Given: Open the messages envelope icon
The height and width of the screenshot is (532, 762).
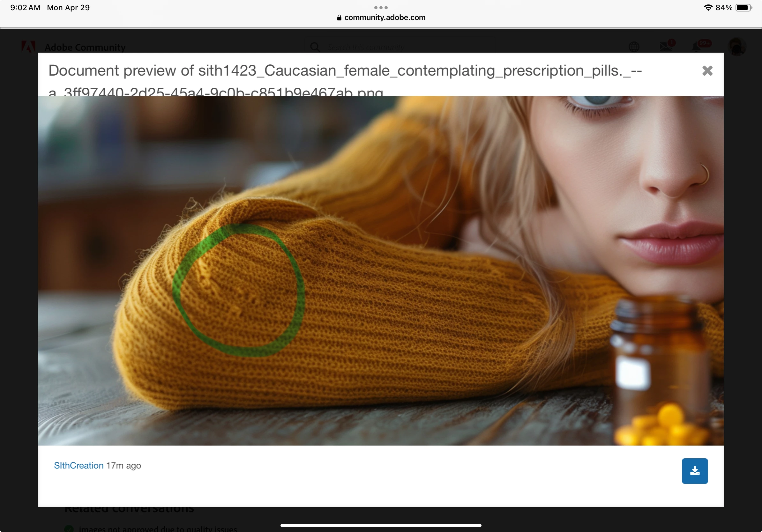Looking at the screenshot, I should [666, 47].
